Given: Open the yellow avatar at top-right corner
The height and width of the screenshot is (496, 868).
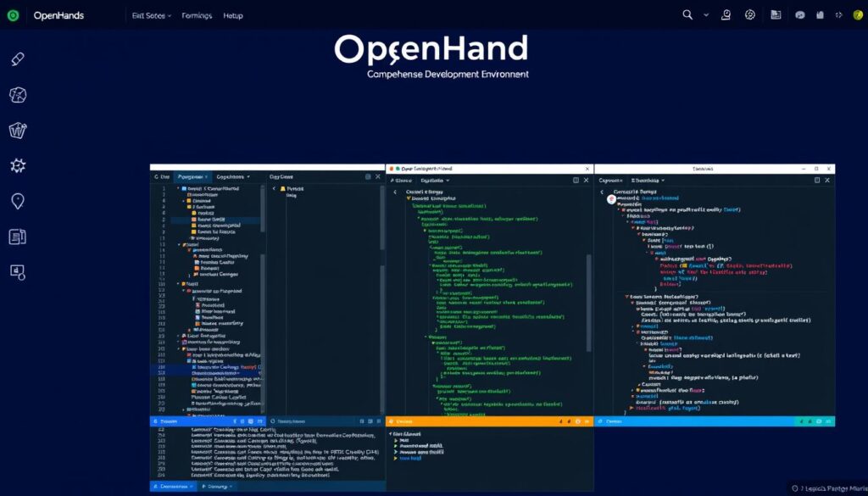Looking at the screenshot, I should [858, 15].
